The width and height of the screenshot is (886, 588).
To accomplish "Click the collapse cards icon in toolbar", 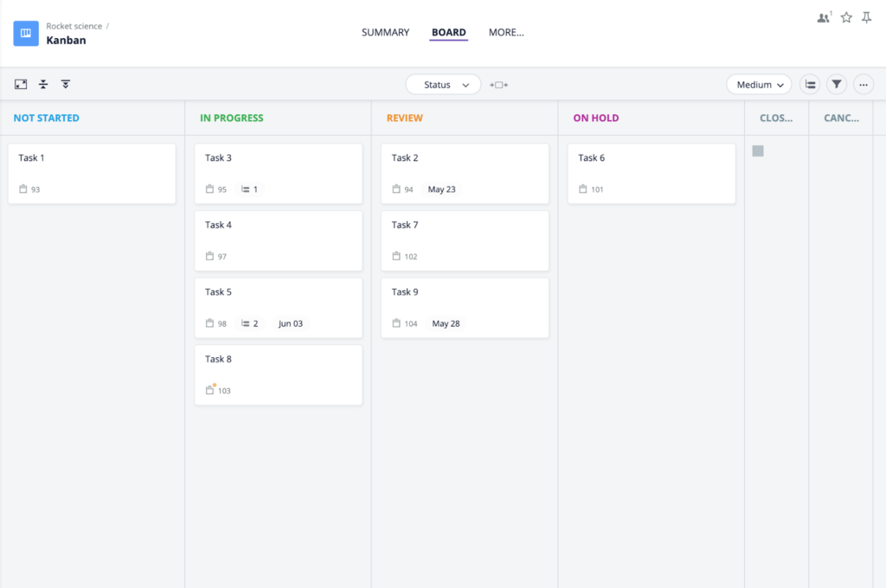I will coord(43,84).
